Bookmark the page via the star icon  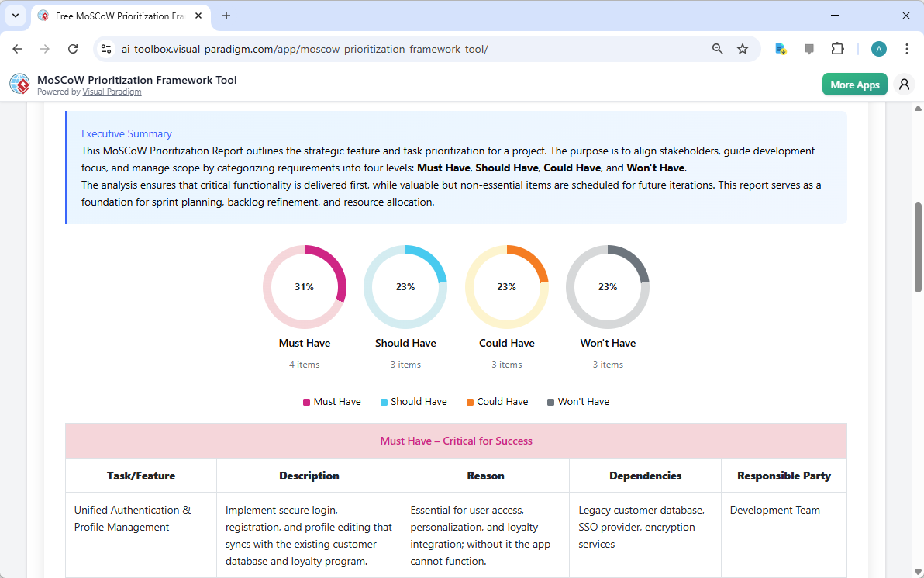tap(743, 48)
